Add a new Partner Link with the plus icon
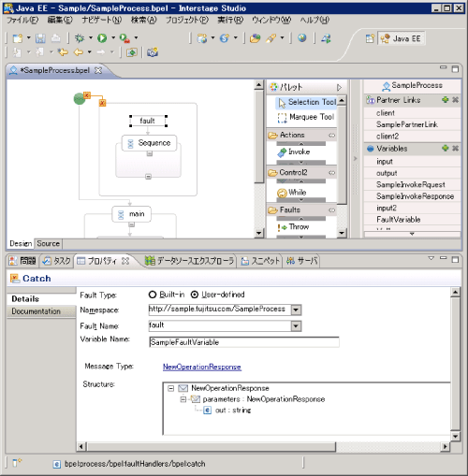The height and width of the screenshot is (476, 468). [446, 100]
